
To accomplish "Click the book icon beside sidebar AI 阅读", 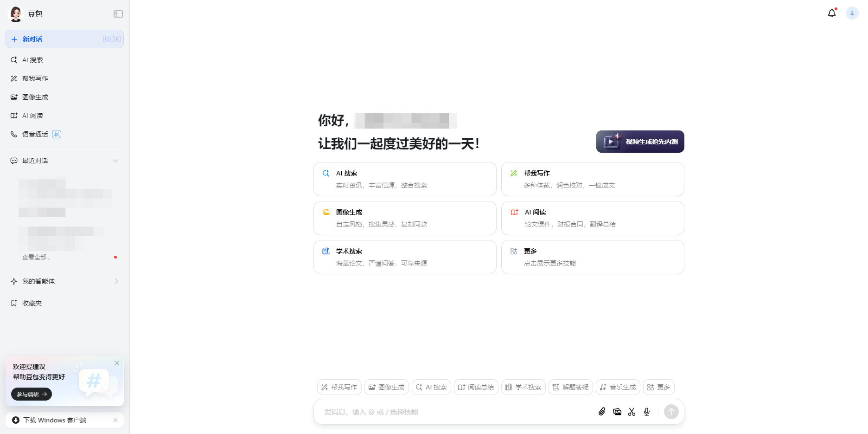I will [x=14, y=116].
